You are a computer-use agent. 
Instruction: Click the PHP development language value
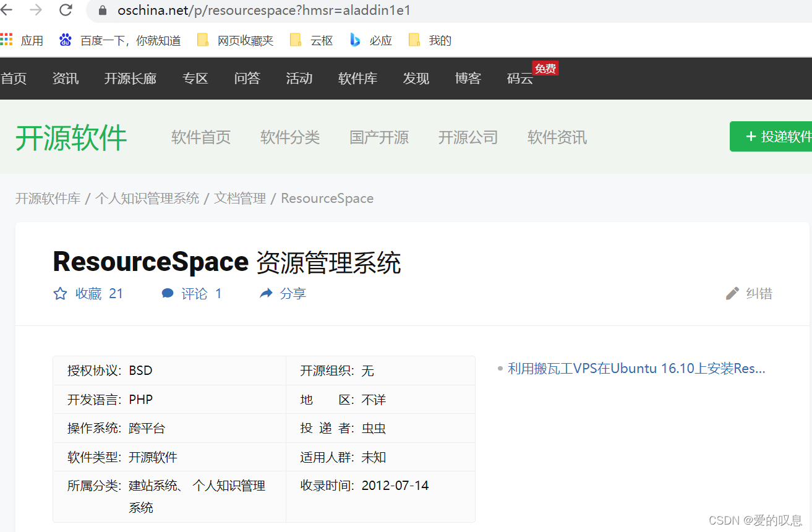(140, 400)
